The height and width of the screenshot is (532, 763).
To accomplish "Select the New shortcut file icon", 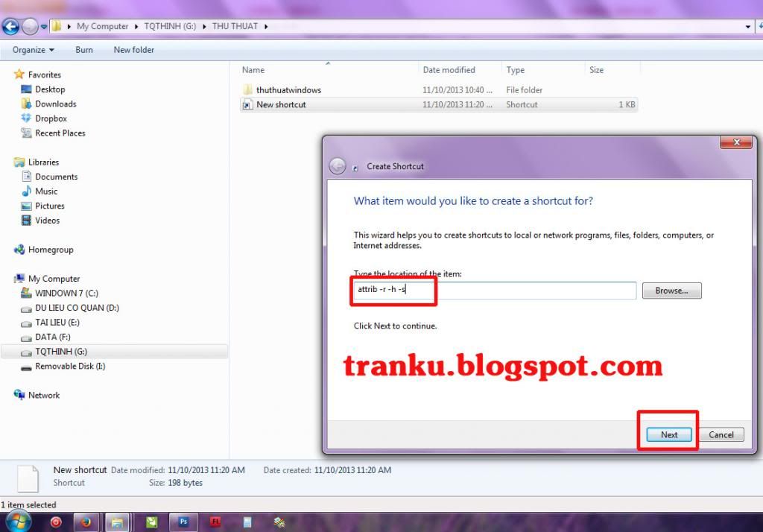I will point(247,104).
